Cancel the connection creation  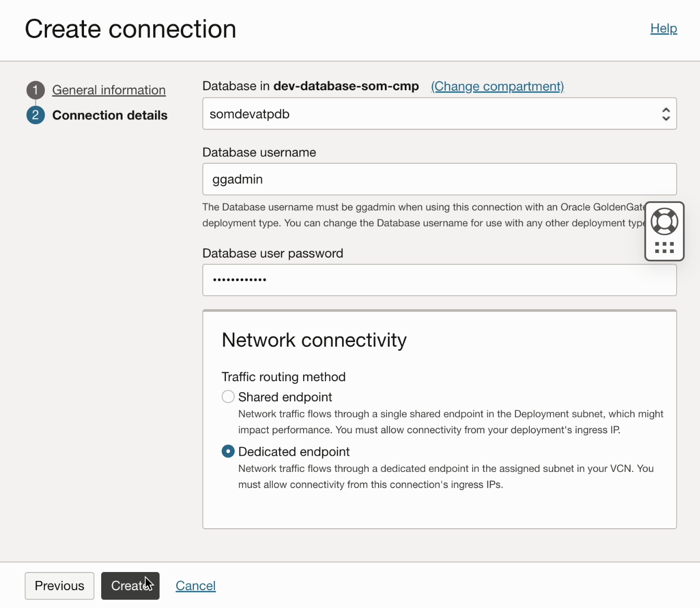196,586
